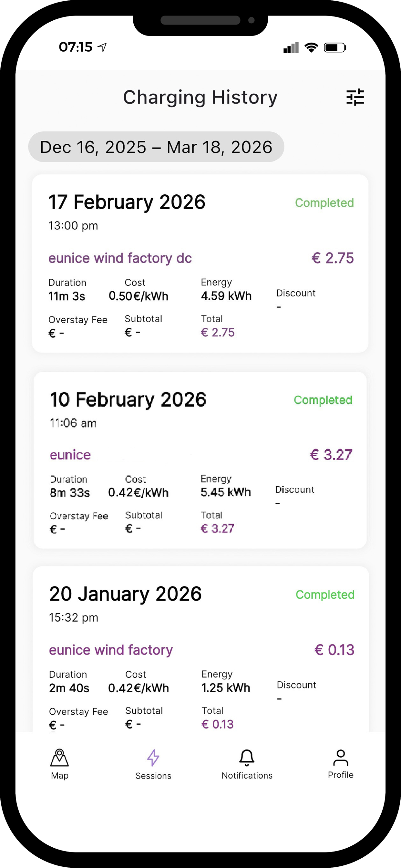Open the eunice station link

tap(70, 455)
